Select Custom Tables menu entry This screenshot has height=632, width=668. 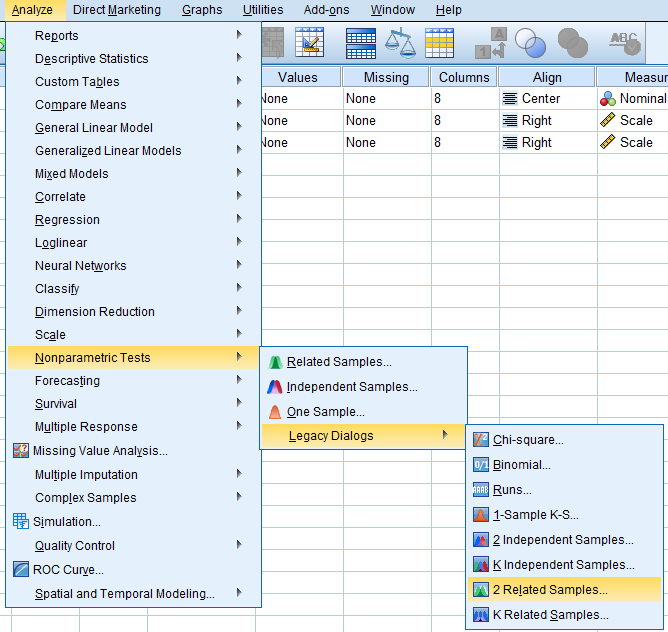click(134, 81)
